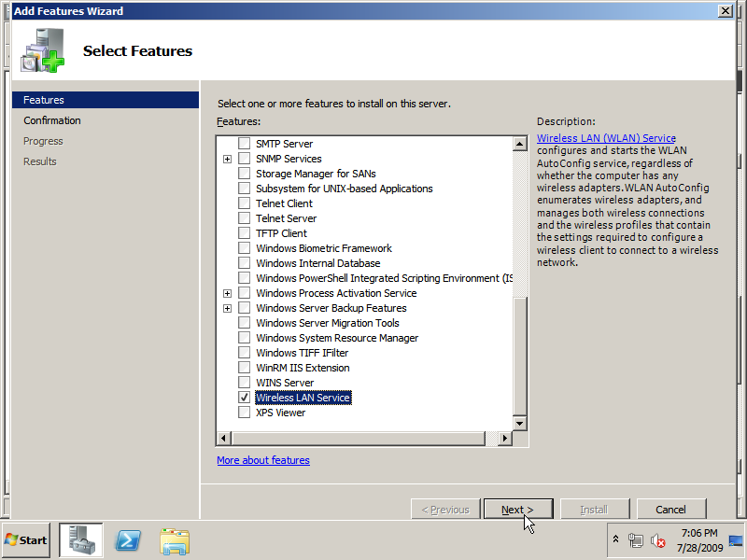The width and height of the screenshot is (747, 560).
Task: Select the Telnet Client label
Action: pyautogui.click(x=285, y=203)
